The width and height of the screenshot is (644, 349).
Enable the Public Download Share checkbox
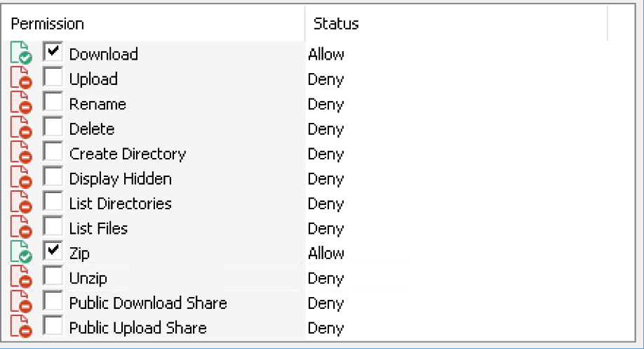53,301
